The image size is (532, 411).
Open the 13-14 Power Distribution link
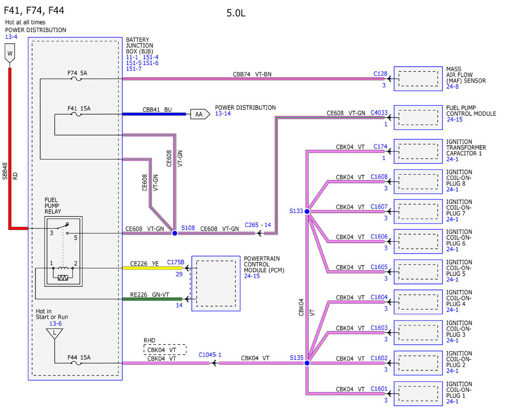(223, 114)
